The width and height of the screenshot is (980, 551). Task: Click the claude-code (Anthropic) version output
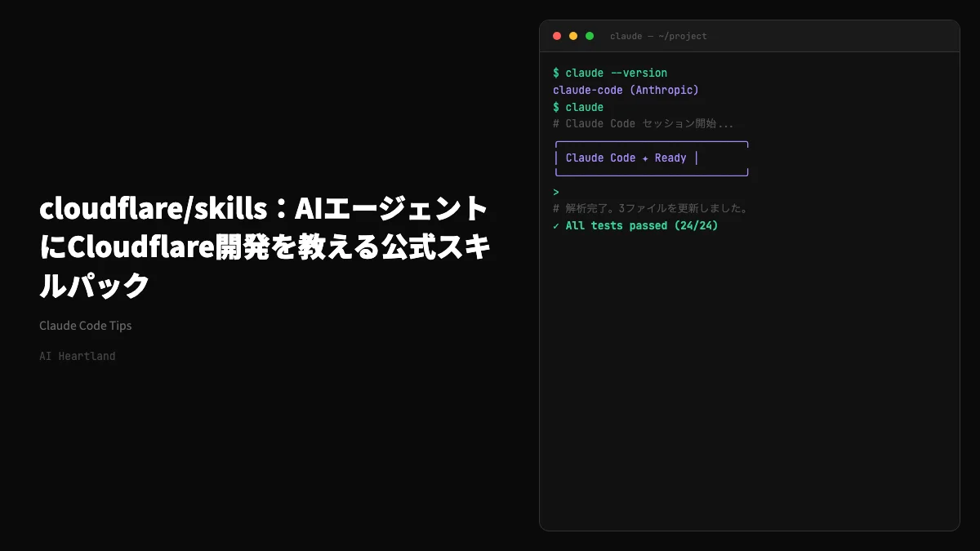point(626,90)
